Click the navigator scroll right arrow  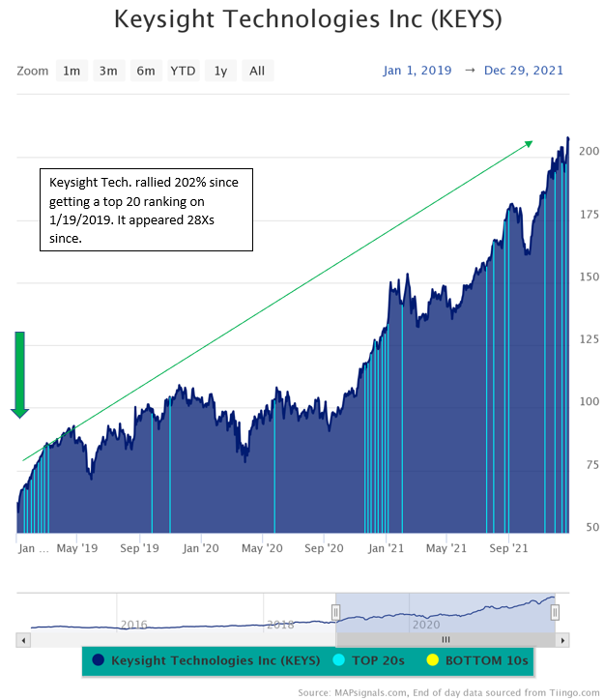(562, 640)
